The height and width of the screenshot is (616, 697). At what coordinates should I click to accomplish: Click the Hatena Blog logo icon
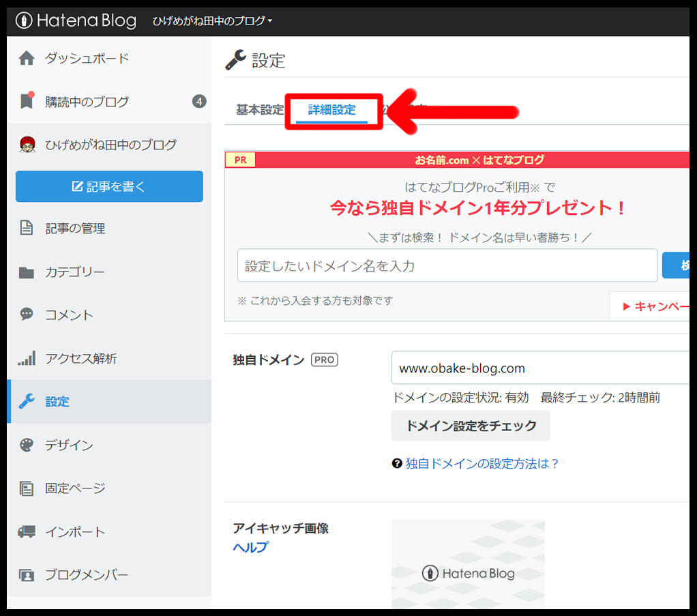pos(24,20)
